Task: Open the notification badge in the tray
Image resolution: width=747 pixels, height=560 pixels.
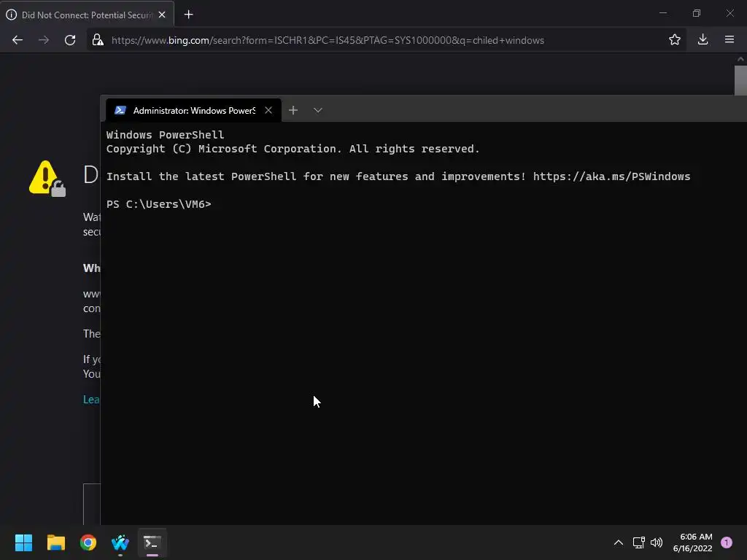Action: (727, 542)
